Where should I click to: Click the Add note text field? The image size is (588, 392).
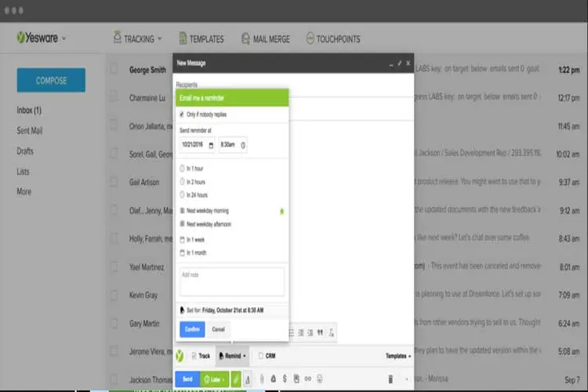232,281
